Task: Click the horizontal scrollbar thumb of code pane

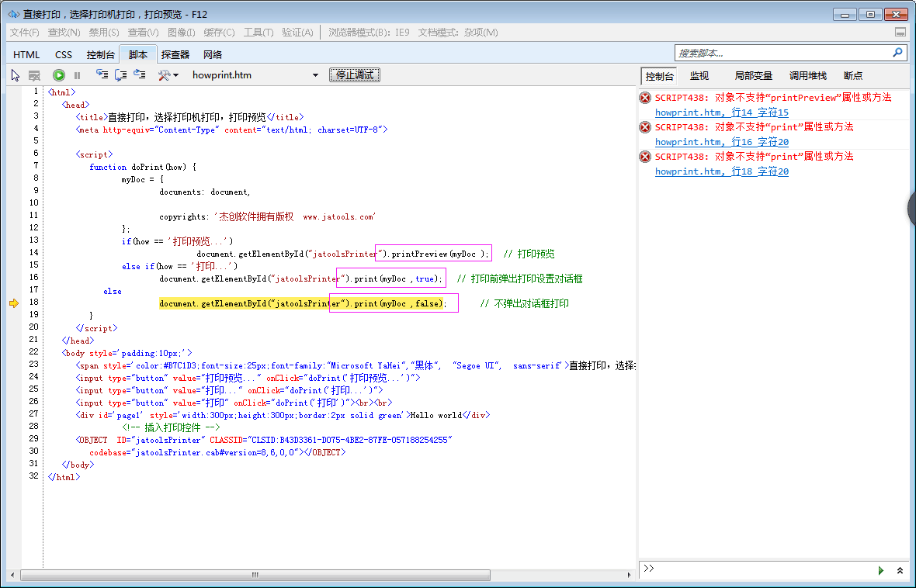Action: [x=255, y=575]
